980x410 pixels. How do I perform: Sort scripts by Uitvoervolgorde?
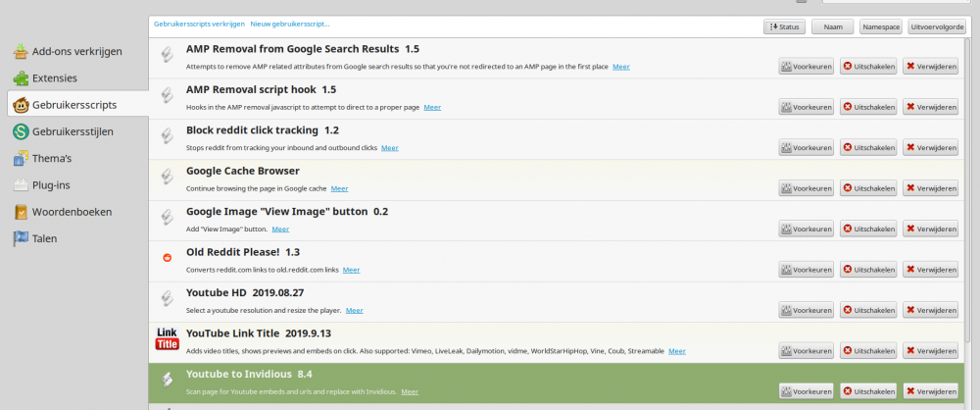coord(938,26)
